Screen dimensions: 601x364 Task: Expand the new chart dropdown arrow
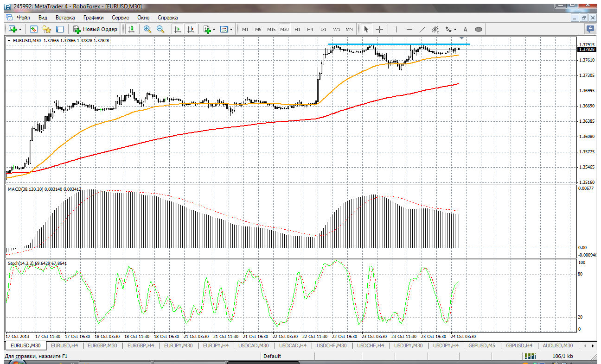click(20, 29)
